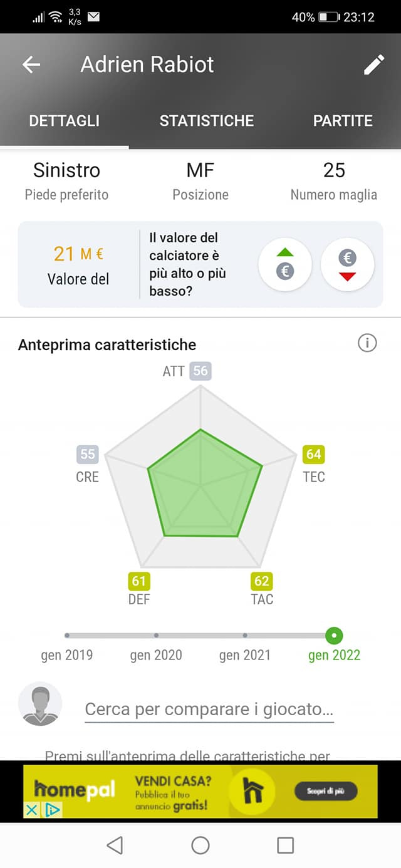Select gen 2020 on the timeline
This screenshot has height=868, width=401.
click(x=156, y=636)
